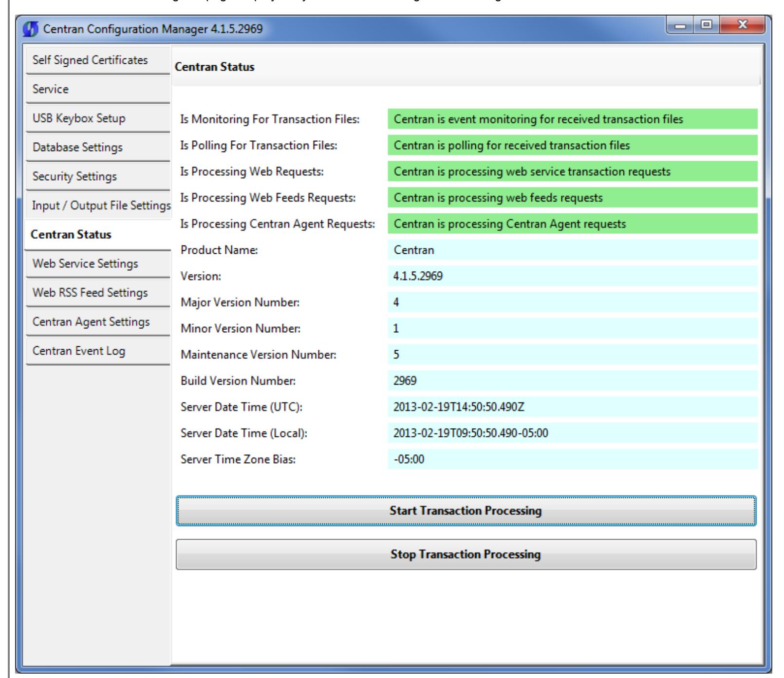Screen dimensions: 784x678
Task: Click the Build Version Number value 2969
Action: (573, 381)
